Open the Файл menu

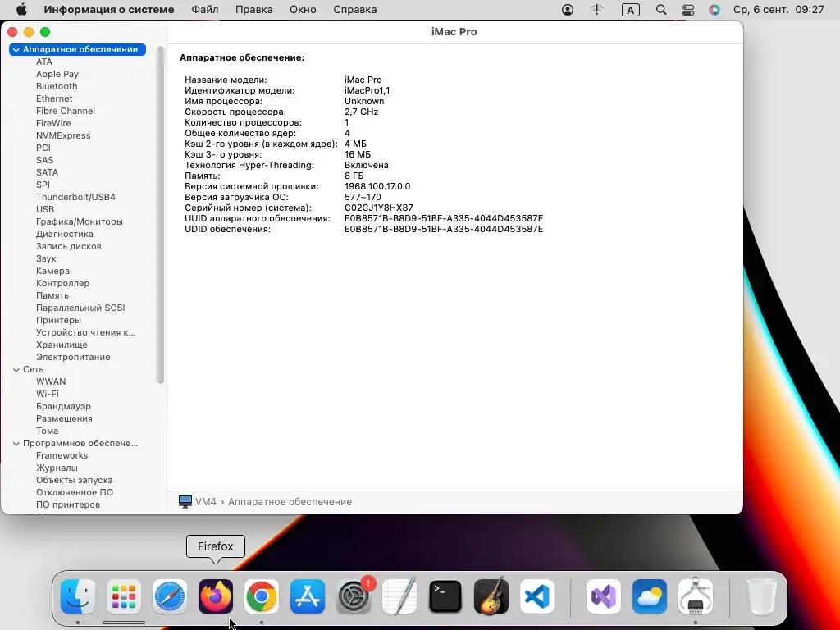point(204,10)
